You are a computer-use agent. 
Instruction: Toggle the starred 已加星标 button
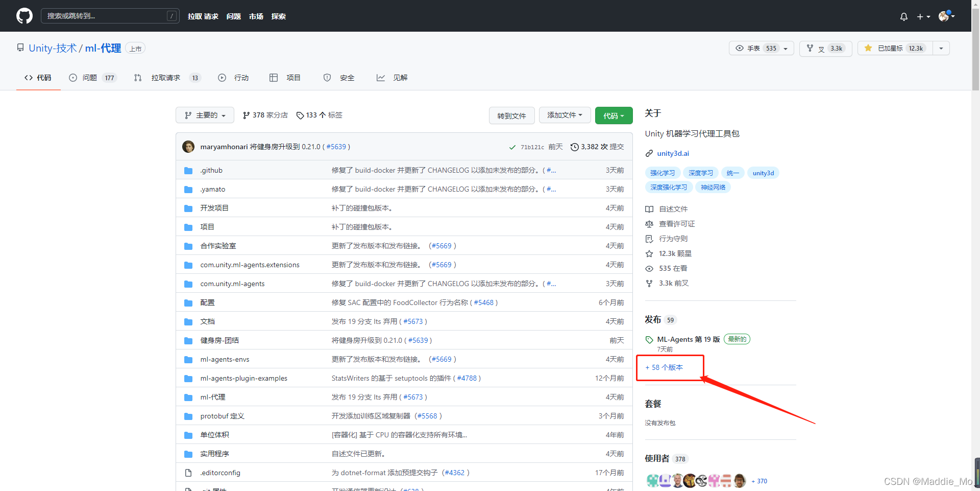click(x=895, y=48)
